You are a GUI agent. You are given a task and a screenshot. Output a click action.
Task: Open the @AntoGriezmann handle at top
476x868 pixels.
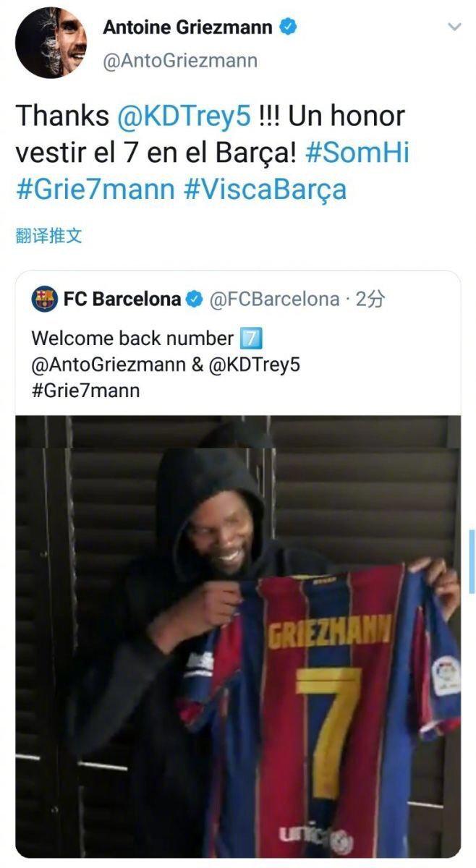[180, 61]
